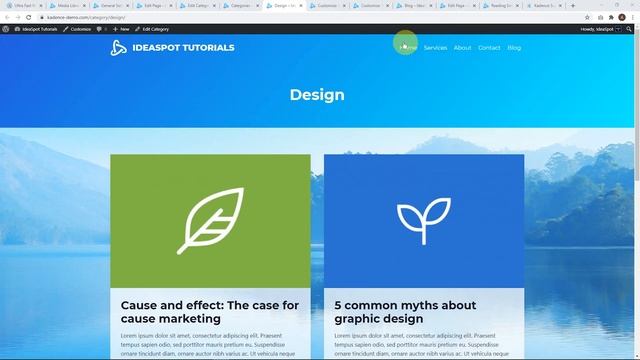
Task: Click Customize in the WordPress admin bar
Action: 77,29
